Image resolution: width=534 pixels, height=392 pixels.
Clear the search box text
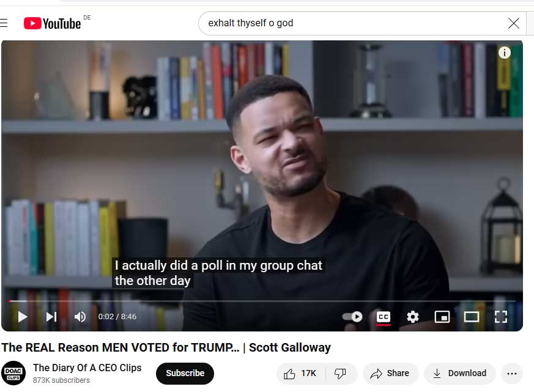(514, 23)
